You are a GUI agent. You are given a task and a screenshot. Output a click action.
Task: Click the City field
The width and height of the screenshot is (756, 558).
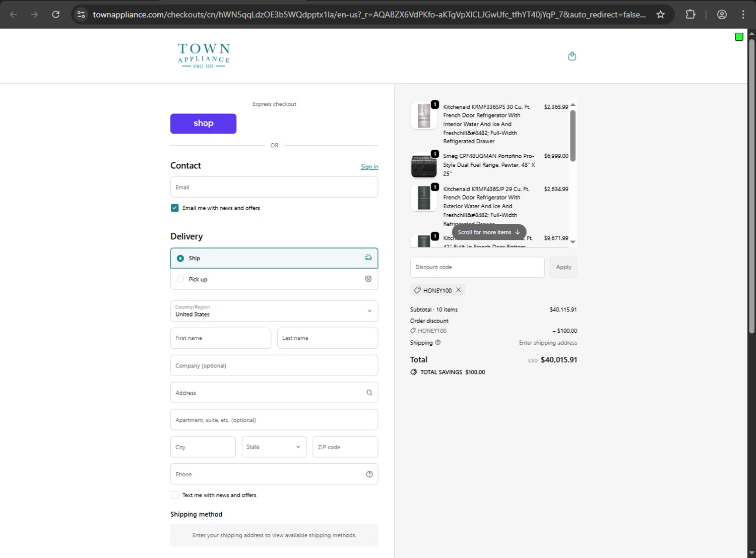(203, 447)
